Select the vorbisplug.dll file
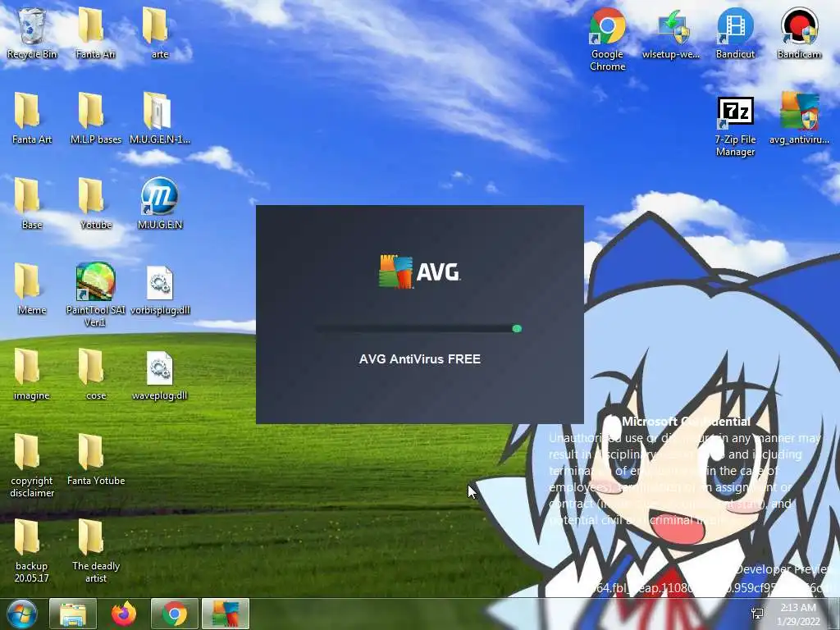 160,289
